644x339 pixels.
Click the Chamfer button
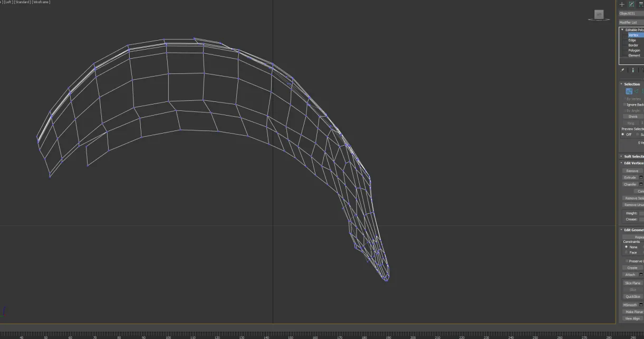coord(630,184)
